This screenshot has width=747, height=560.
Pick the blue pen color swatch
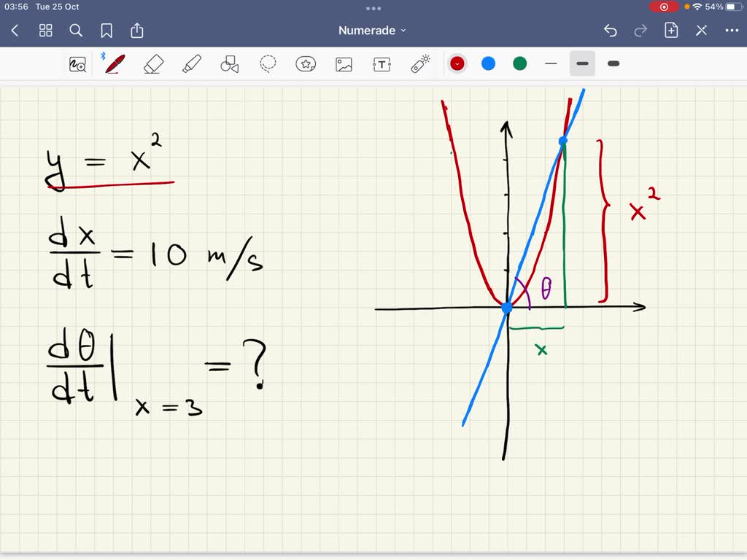point(489,64)
